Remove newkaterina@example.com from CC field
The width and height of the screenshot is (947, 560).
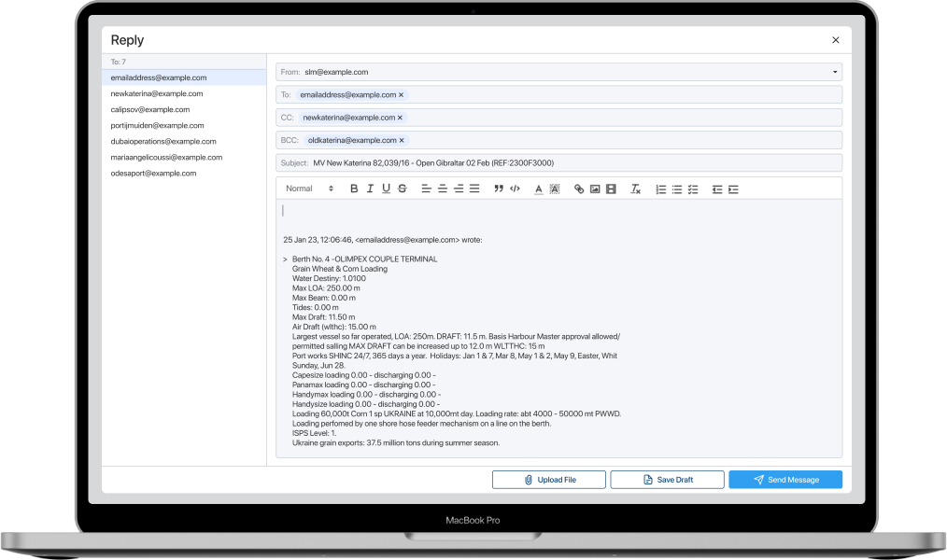[x=400, y=118]
